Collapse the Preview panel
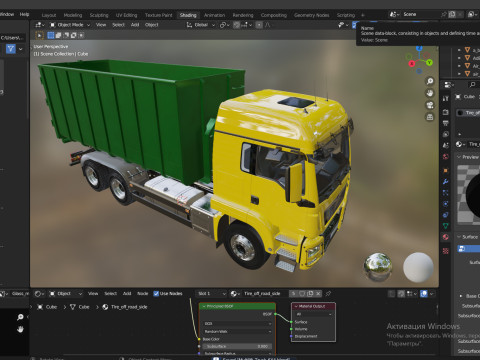This screenshot has height=360, width=480. point(459,157)
